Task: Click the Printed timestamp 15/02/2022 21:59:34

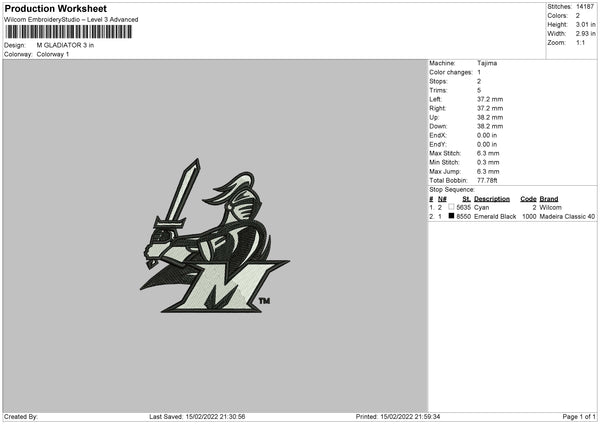Action: (410, 417)
